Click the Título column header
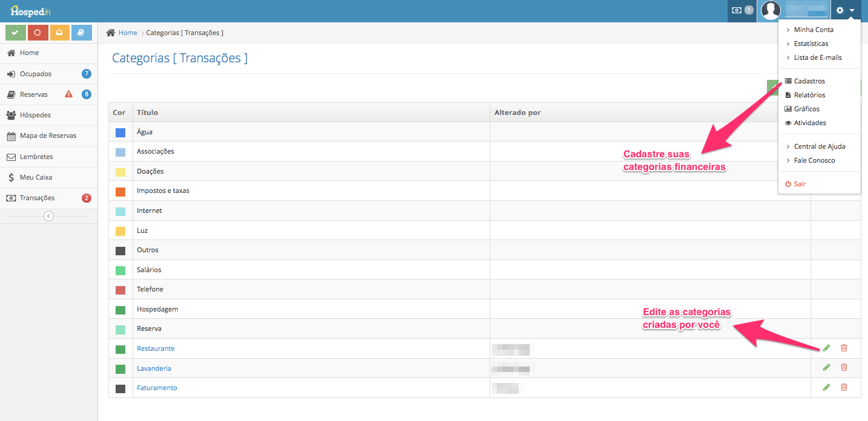Viewport: 868px width, 421px height. [x=148, y=113]
